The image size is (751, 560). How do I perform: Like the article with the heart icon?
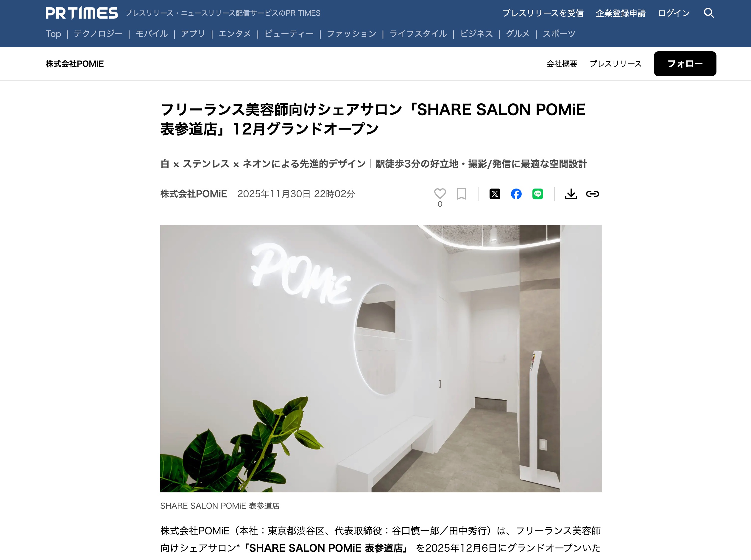point(440,194)
